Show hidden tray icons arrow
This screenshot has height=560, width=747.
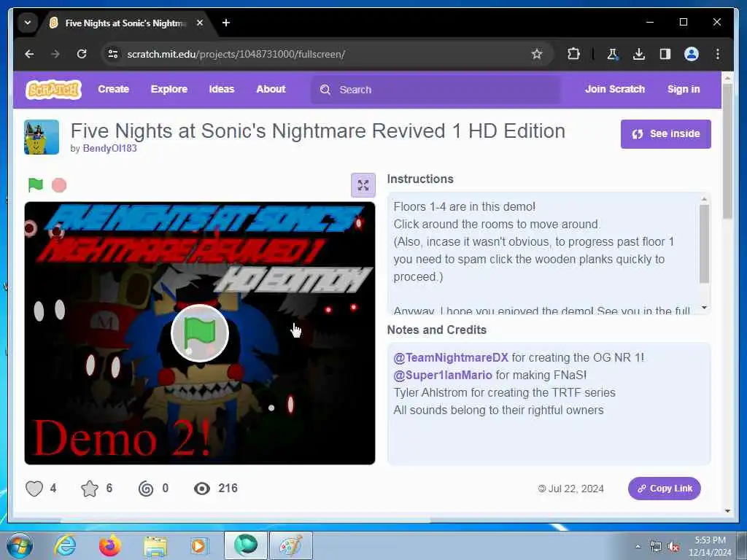[638, 546]
